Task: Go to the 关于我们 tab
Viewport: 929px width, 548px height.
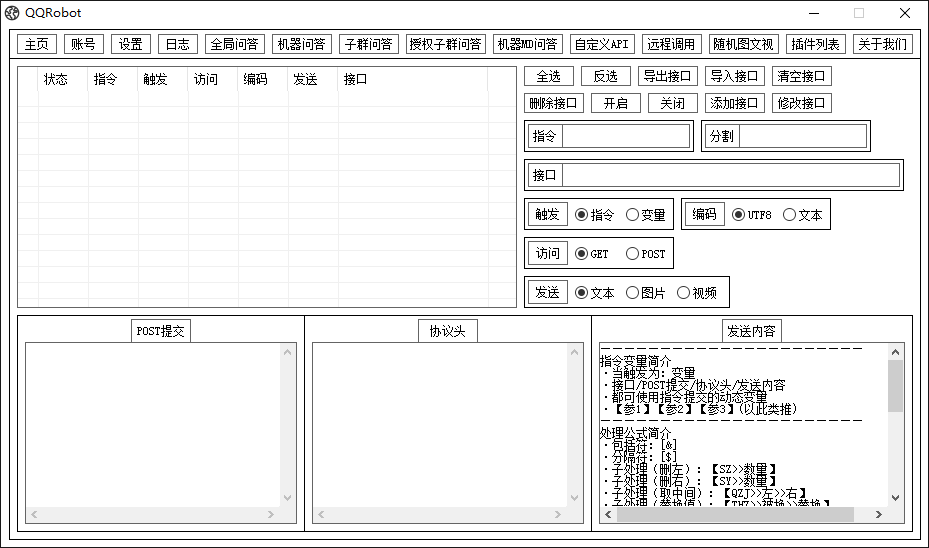Action: 882,44
